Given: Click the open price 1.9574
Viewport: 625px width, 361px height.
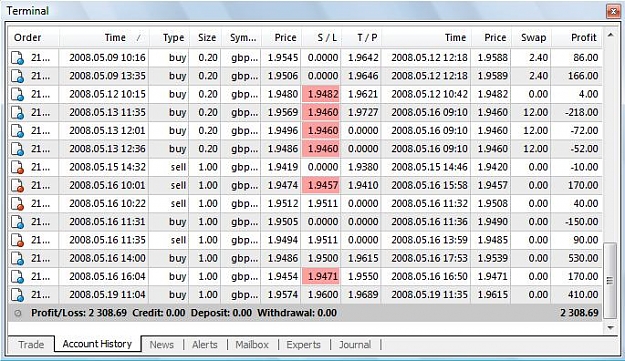Looking at the screenshot, I should (283, 295).
